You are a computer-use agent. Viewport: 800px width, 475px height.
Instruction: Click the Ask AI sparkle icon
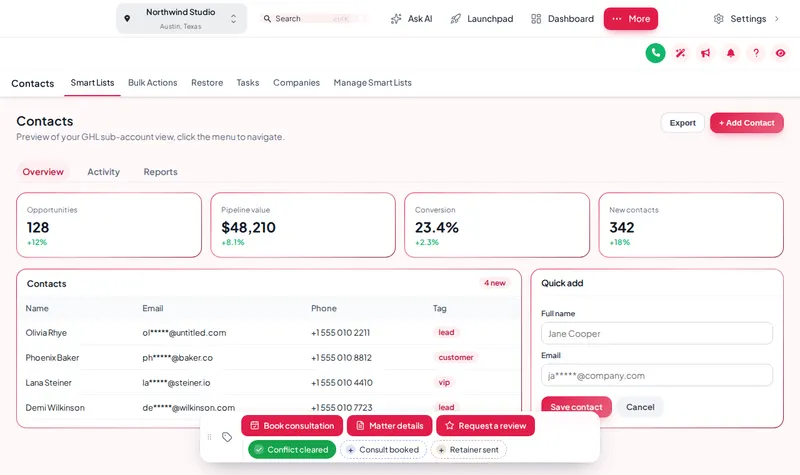click(x=396, y=19)
